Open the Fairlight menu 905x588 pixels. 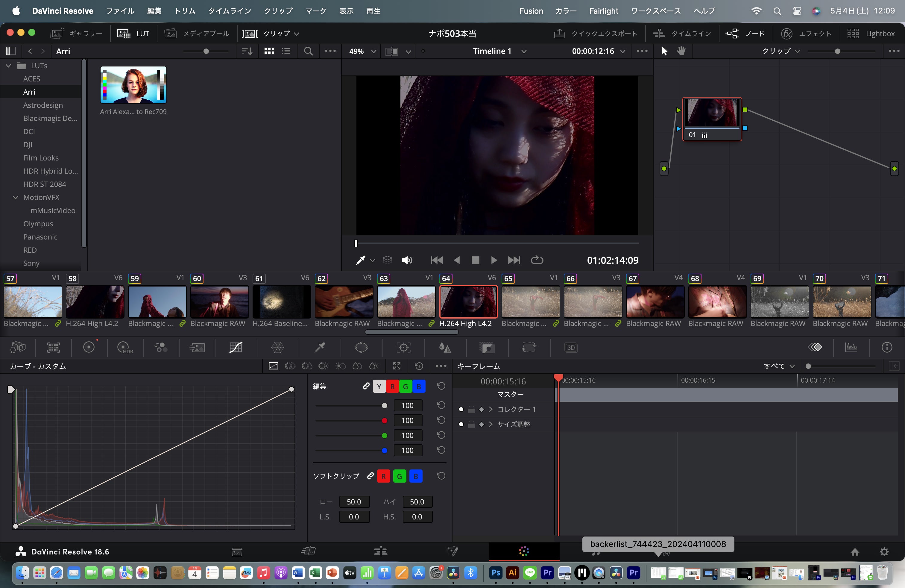point(603,11)
